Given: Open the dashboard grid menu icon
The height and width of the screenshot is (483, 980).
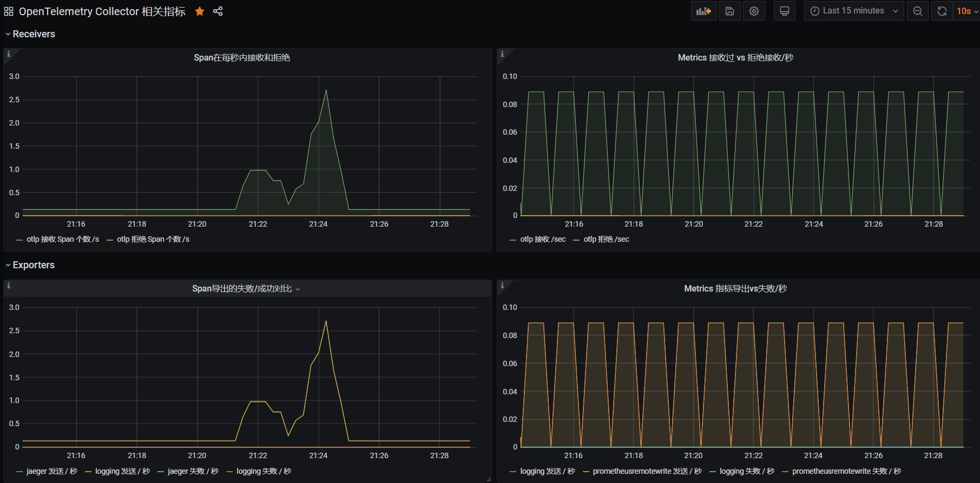Looking at the screenshot, I should pyautogui.click(x=9, y=11).
